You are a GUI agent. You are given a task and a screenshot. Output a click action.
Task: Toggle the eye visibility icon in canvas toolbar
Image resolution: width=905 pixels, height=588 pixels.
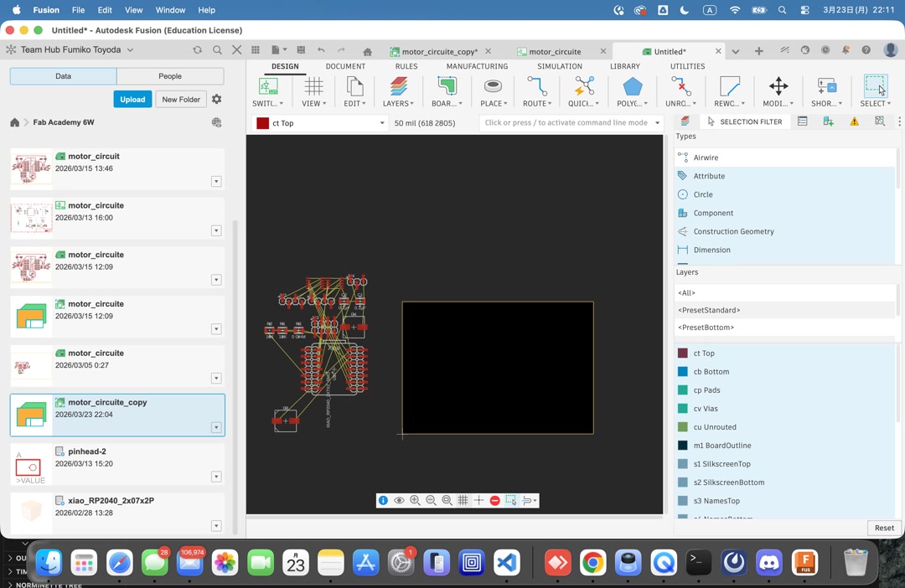click(399, 500)
